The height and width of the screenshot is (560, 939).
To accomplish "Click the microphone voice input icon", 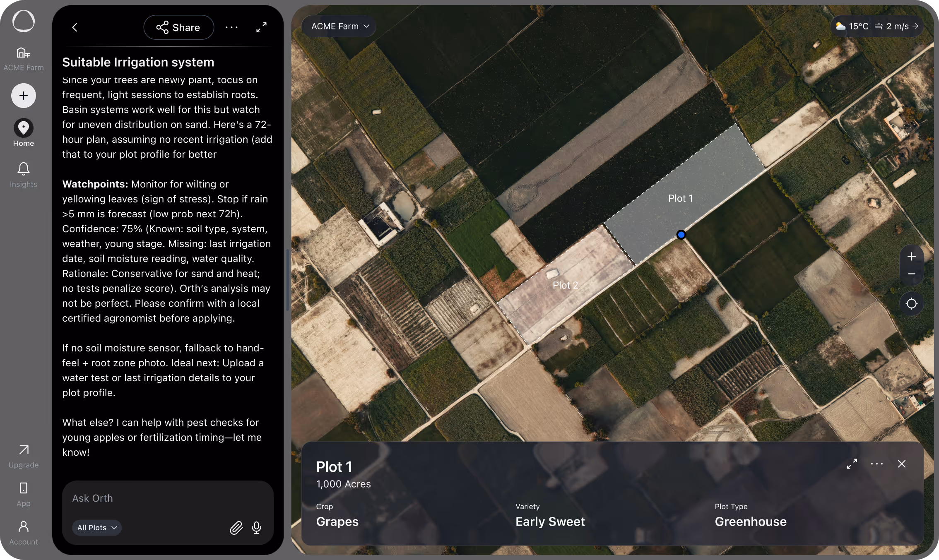I will (256, 528).
